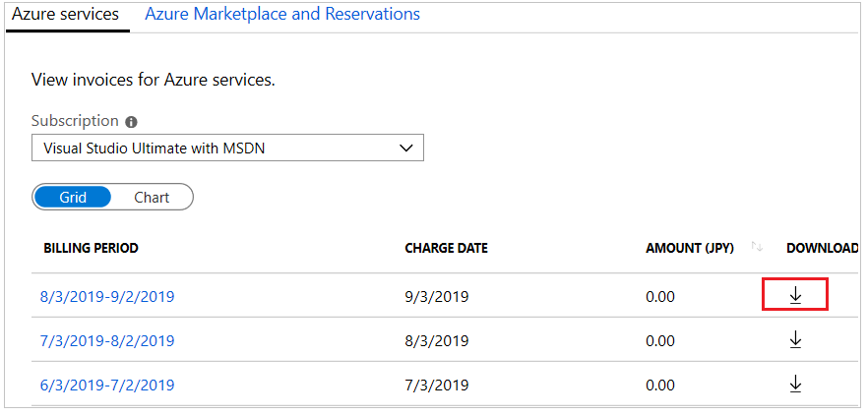Image resolution: width=868 pixels, height=416 pixels.
Task: Open Azure Marketplace and Reservations tab
Action: point(282,15)
